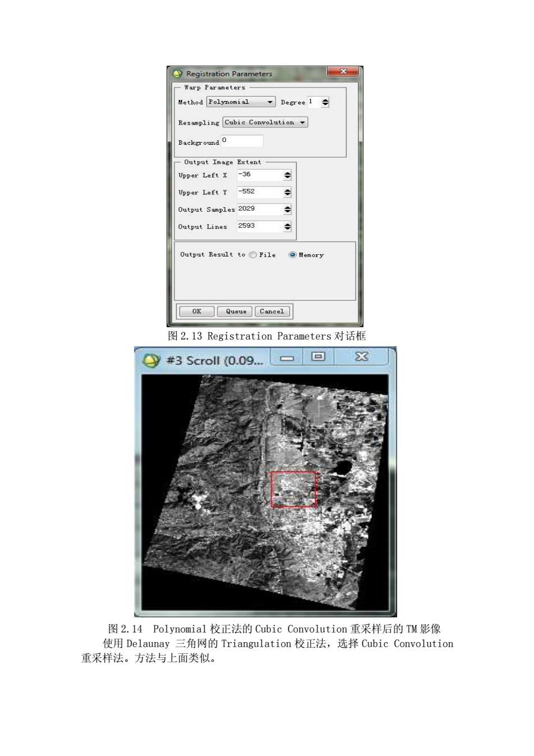Image resolution: width=534 pixels, height=756 pixels.
Task: Adjust the Upper Left X spinner
Action: [x=288, y=175]
